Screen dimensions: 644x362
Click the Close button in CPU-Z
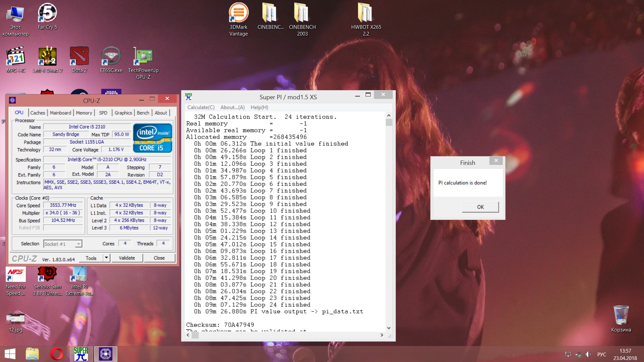[159, 258]
